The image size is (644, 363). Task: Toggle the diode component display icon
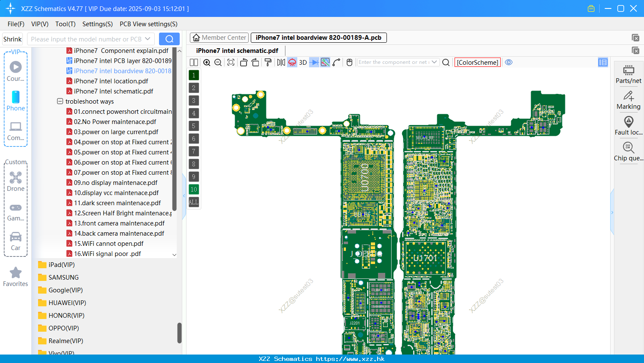click(x=314, y=62)
